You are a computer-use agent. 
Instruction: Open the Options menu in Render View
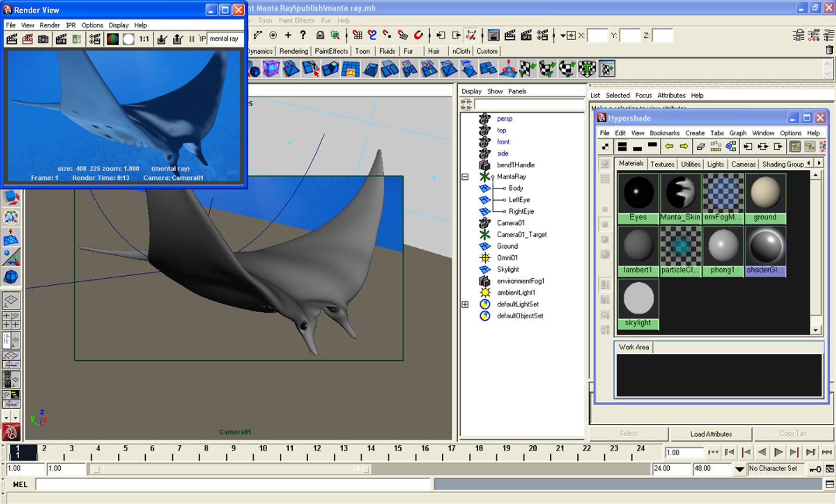(92, 25)
